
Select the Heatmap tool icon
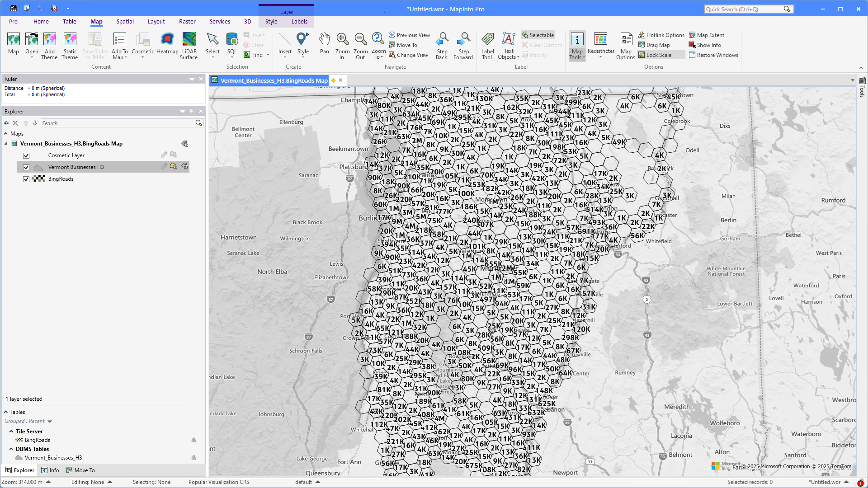point(167,40)
